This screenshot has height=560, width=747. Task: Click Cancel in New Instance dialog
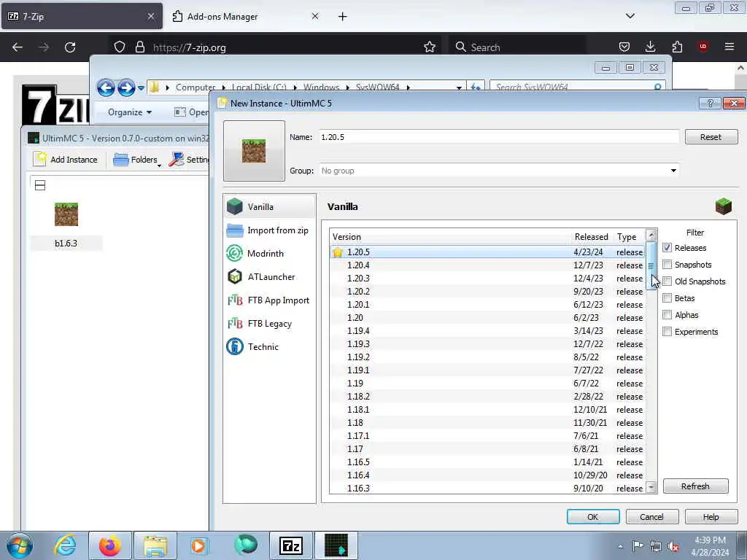click(x=651, y=517)
